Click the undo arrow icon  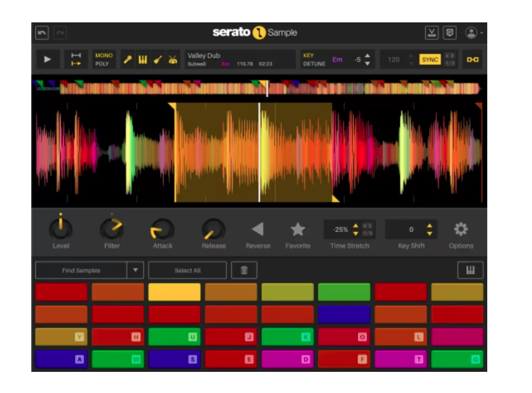tap(42, 33)
